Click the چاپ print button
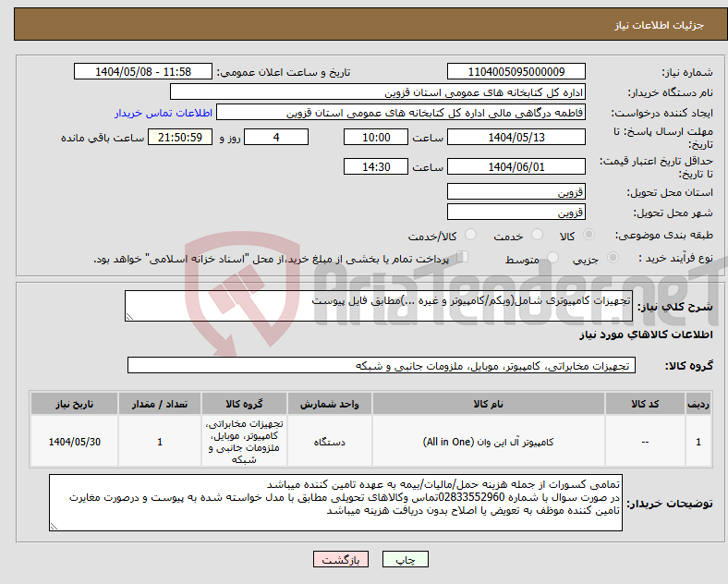Viewport: 728px width, 584px height. (406, 560)
